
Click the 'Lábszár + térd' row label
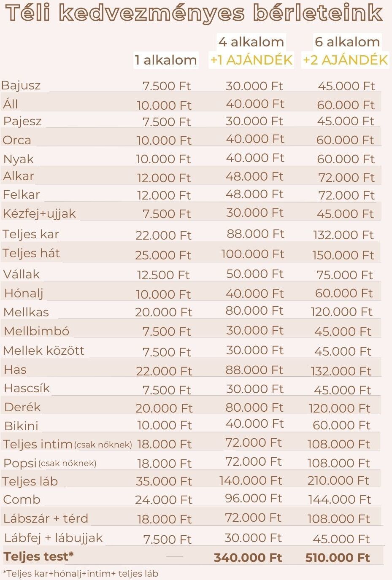pos(46,518)
